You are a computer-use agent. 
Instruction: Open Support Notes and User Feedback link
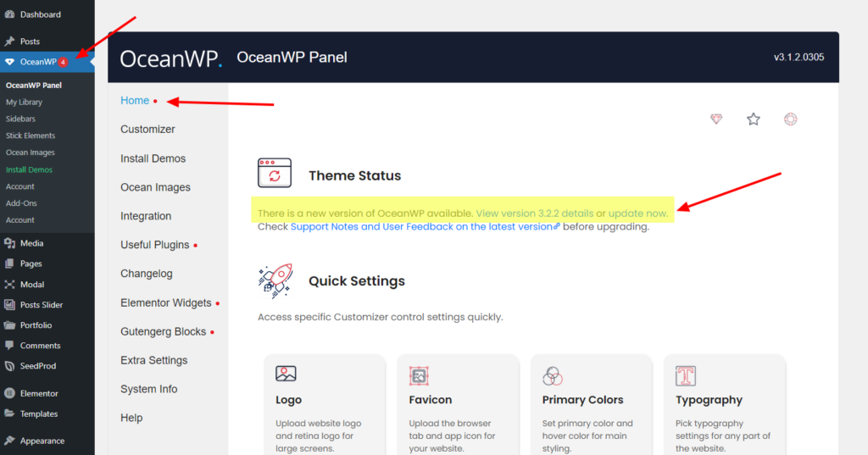pos(426,226)
